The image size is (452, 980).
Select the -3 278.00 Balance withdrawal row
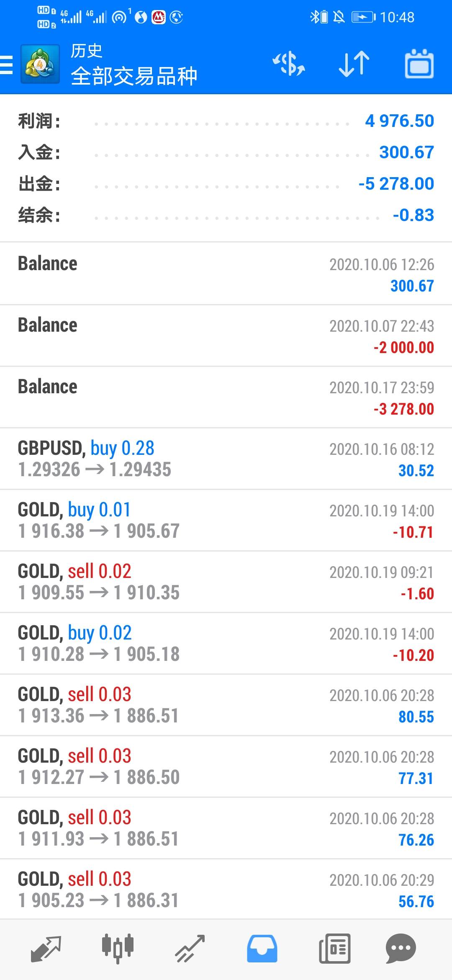coord(226,397)
